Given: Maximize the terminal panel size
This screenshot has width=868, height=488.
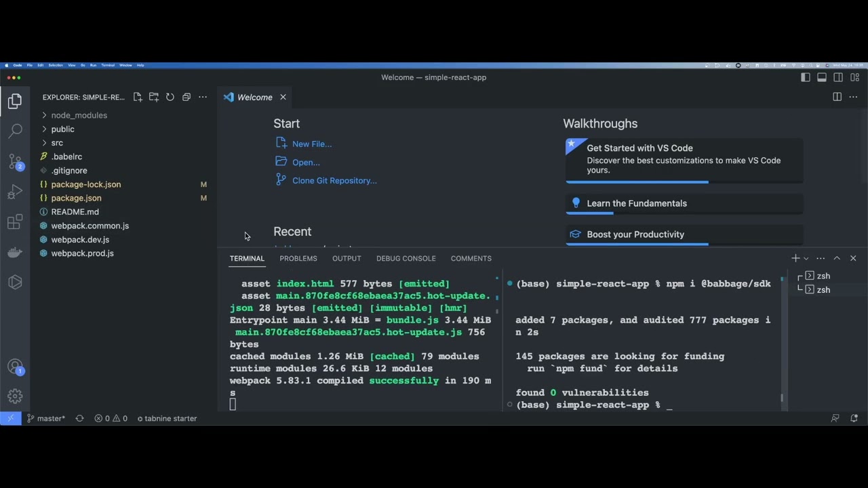Looking at the screenshot, I should tap(837, 258).
